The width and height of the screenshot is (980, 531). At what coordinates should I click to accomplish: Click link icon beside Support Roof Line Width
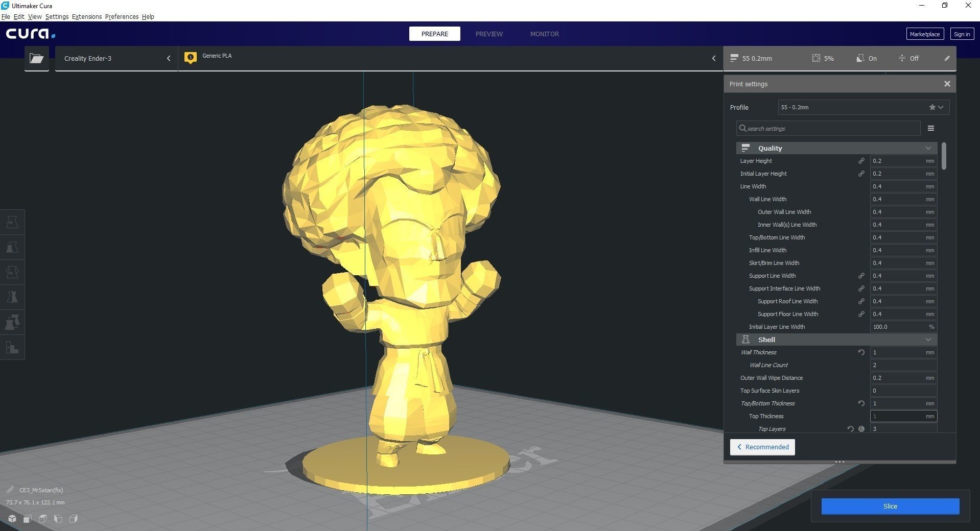[861, 301]
